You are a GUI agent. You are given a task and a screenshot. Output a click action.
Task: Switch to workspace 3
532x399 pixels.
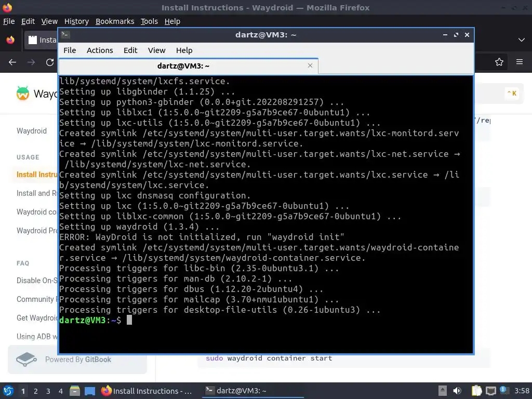point(48,391)
